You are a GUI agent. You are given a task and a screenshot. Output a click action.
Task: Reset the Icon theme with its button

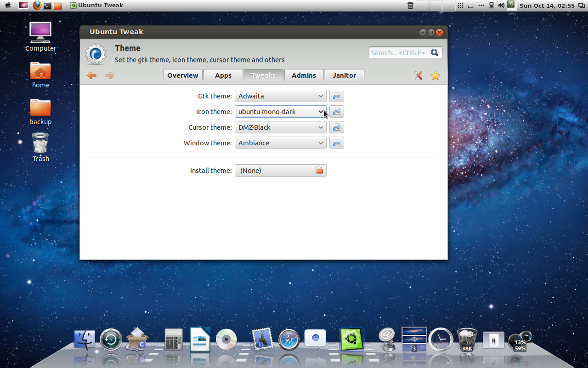[337, 112]
